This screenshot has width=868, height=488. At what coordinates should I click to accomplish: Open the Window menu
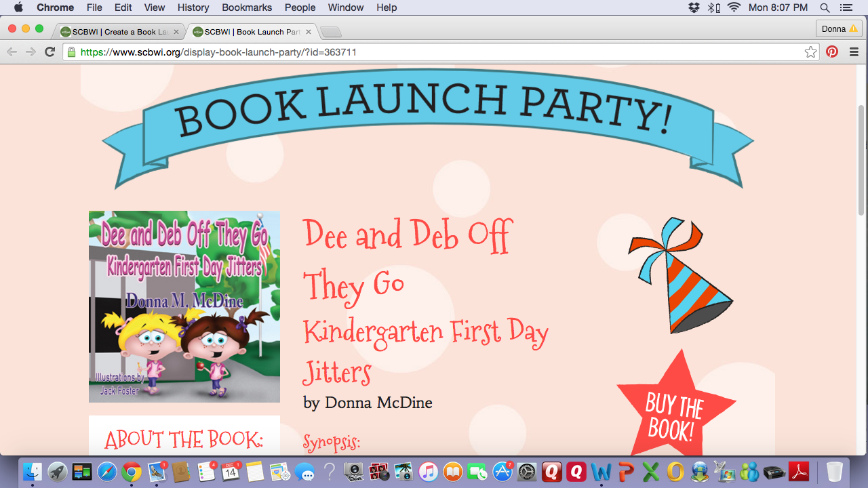347,7
